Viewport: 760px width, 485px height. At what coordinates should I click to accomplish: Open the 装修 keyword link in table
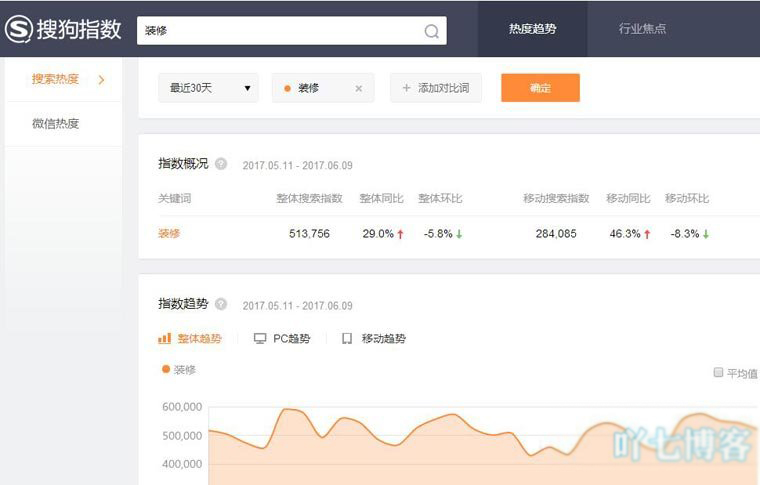[x=169, y=234]
